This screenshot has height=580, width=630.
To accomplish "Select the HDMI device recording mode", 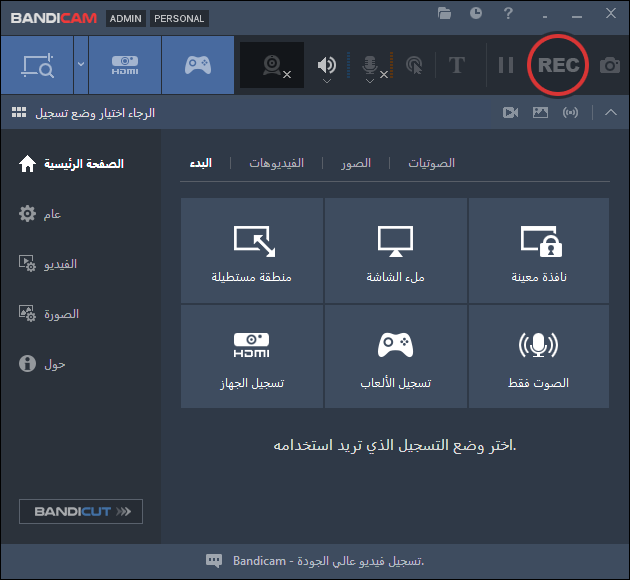I will click(125, 65).
